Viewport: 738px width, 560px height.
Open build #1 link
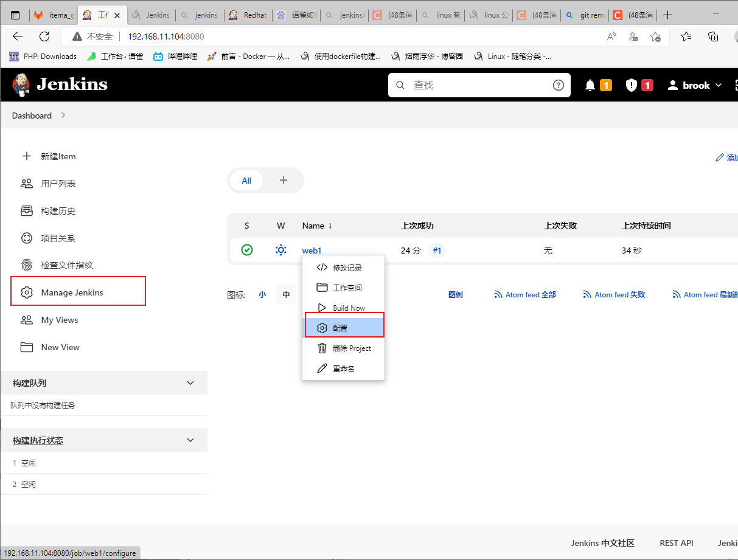[x=437, y=250]
